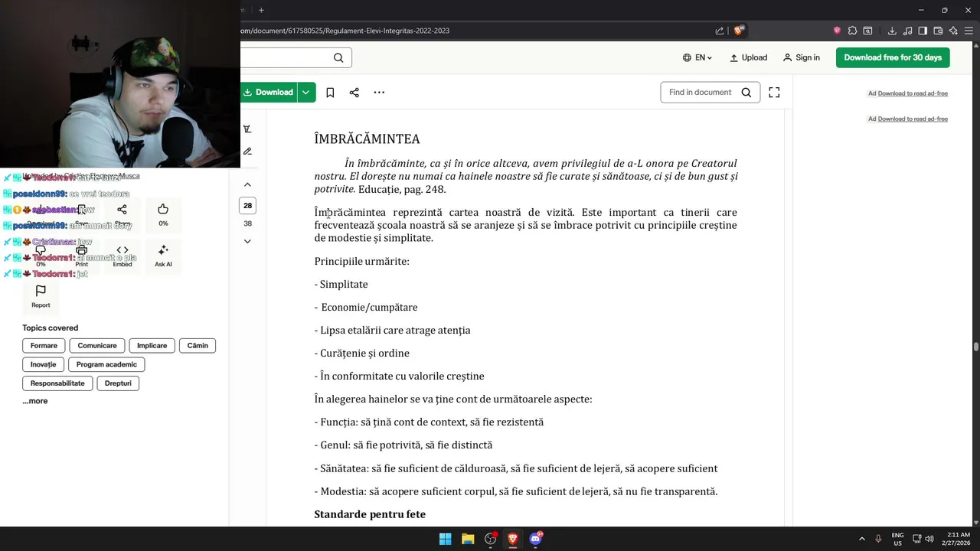The image size is (980, 551).
Task: Open Leo AI sparkle icon in toolbar
Action: [953, 31]
